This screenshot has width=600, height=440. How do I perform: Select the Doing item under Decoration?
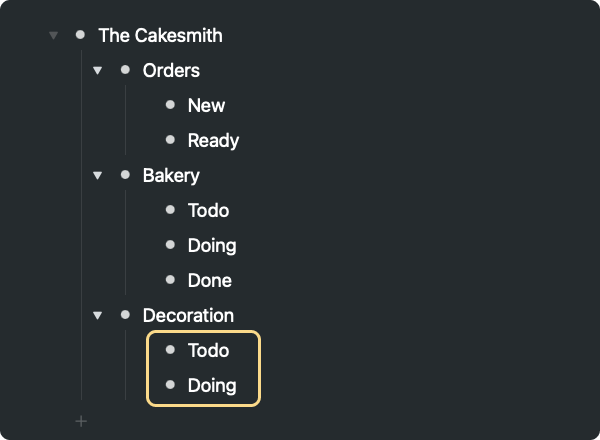click(x=212, y=386)
